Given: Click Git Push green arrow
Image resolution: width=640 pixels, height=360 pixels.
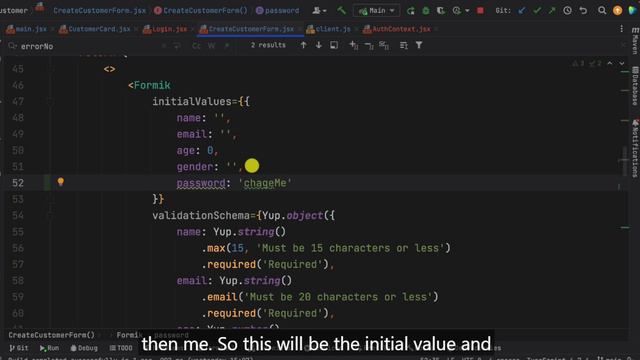Looking at the screenshot, I should (552, 11).
